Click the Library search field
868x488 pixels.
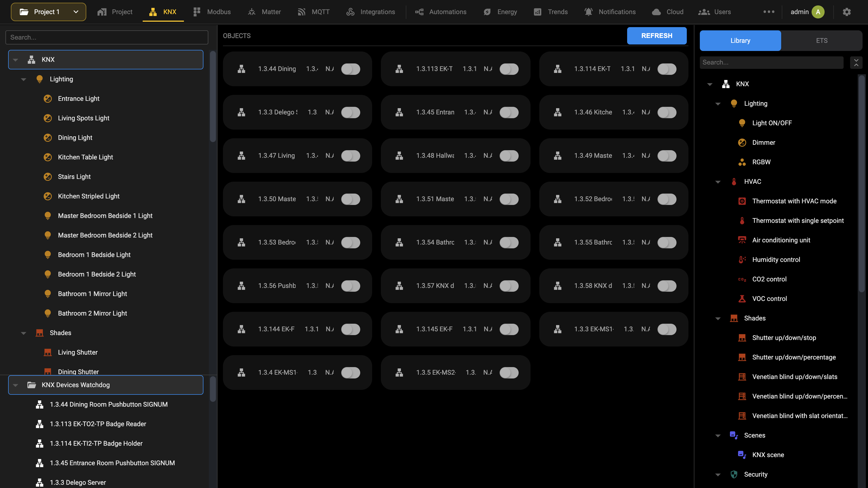click(x=772, y=62)
